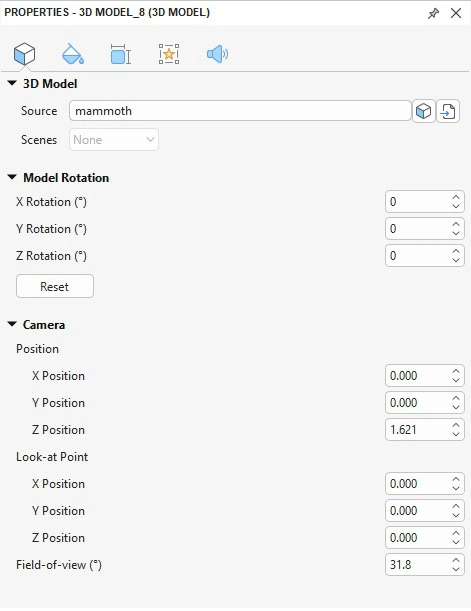Image resolution: width=471 pixels, height=611 pixels.
Task: Open the Effects star tab
Action: 169,54
